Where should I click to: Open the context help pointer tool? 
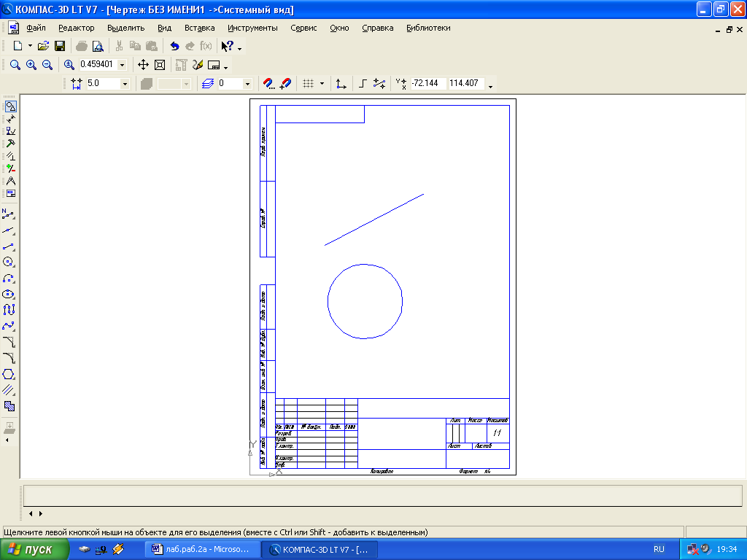[x=228, y=46]
